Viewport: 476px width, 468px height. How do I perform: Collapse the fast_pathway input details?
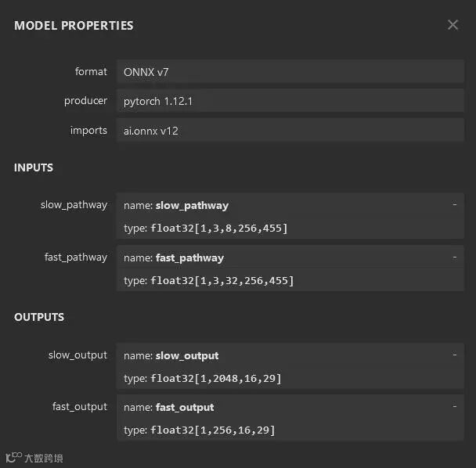454,257
